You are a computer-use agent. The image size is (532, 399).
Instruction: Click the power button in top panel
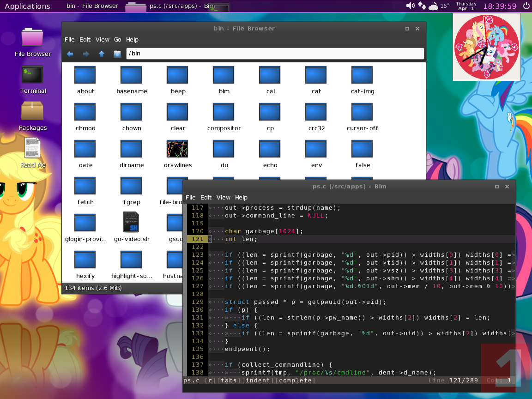pyautogui.click(x=526, y=6)
